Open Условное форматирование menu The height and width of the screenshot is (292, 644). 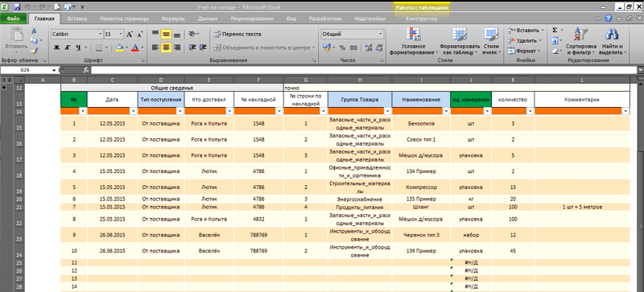(x=413, y=41)
